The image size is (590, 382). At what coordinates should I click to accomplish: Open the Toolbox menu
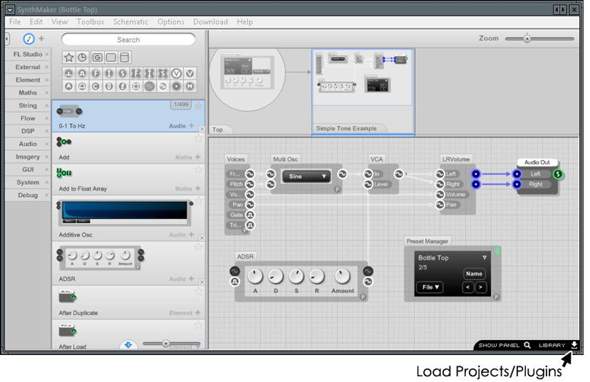(90, 22)
